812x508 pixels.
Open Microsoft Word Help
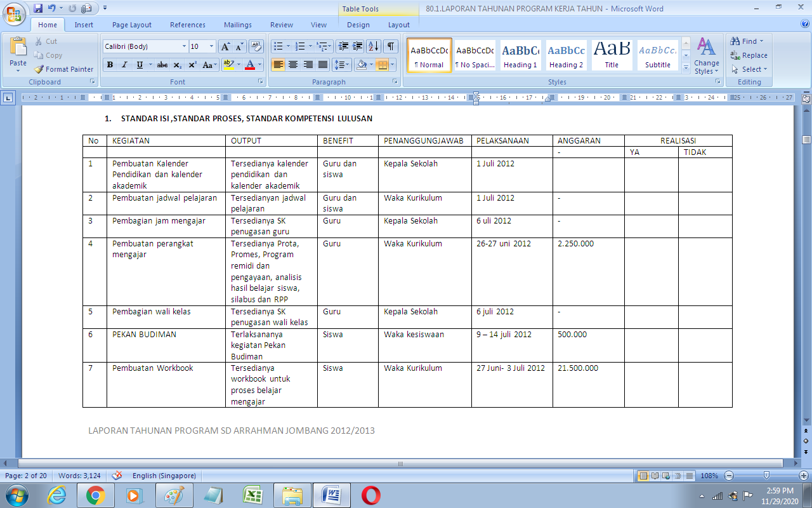coord(805,24)
